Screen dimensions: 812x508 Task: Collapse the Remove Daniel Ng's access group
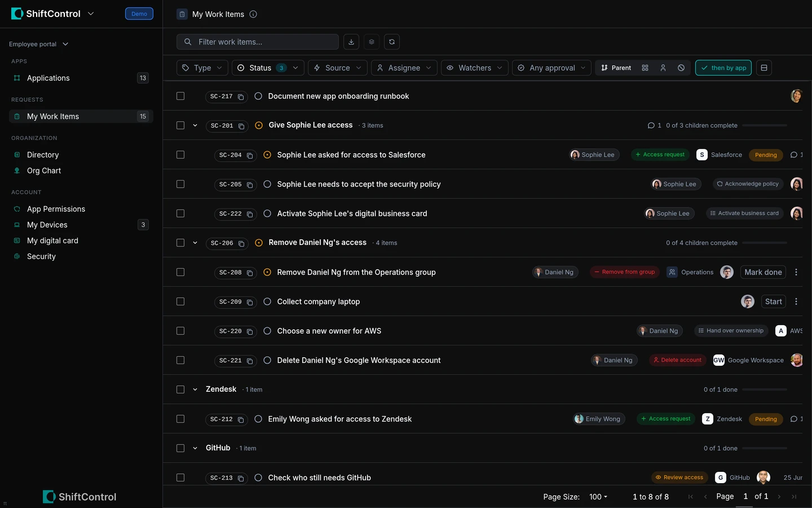(x=195, y=243)
